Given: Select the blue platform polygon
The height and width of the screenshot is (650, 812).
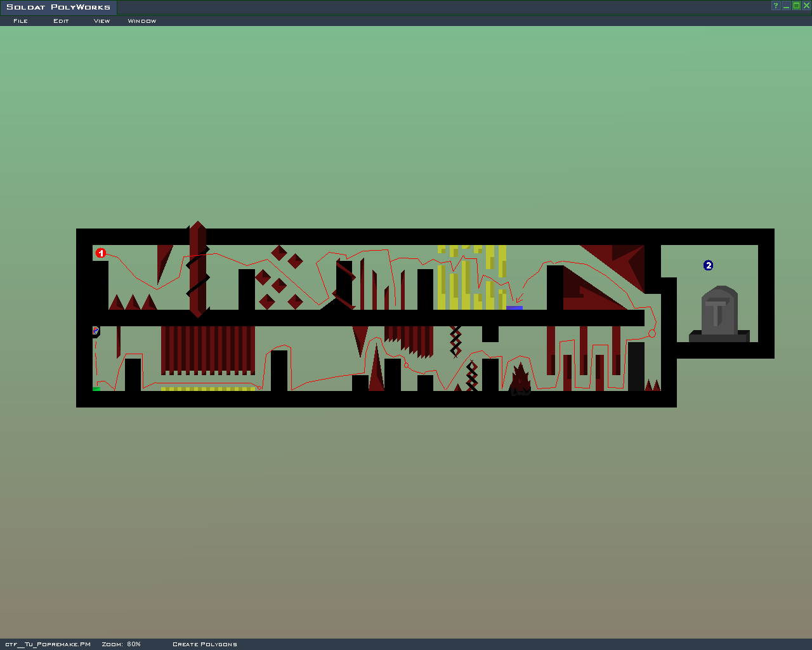Looking at the screenshot, I should pos(514,308).
